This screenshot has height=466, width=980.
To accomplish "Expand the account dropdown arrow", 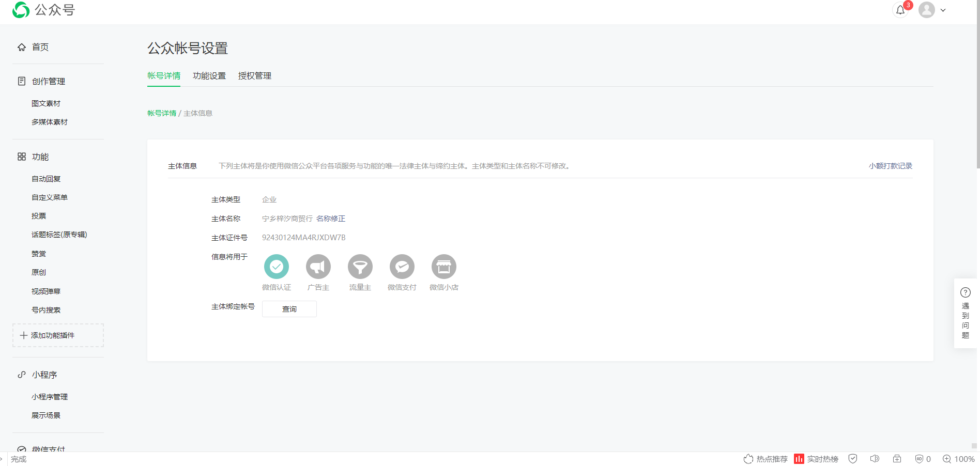I will (x=943, y=10).
